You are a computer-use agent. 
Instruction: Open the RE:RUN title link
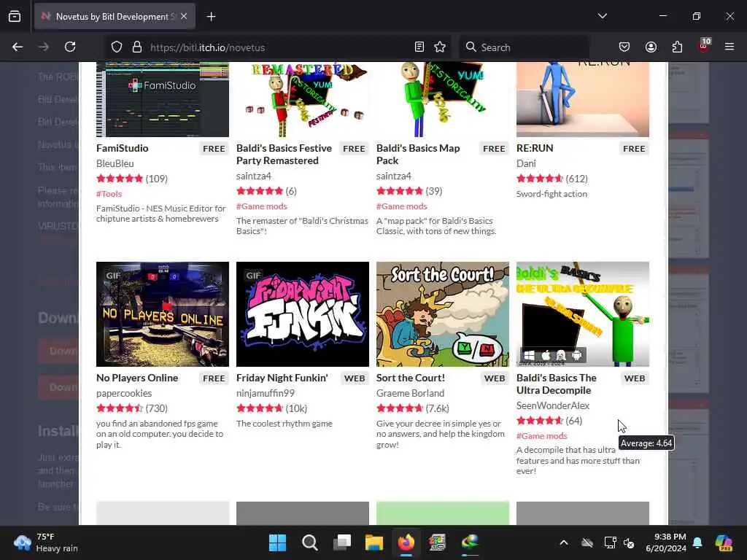(x=535, y=148)
